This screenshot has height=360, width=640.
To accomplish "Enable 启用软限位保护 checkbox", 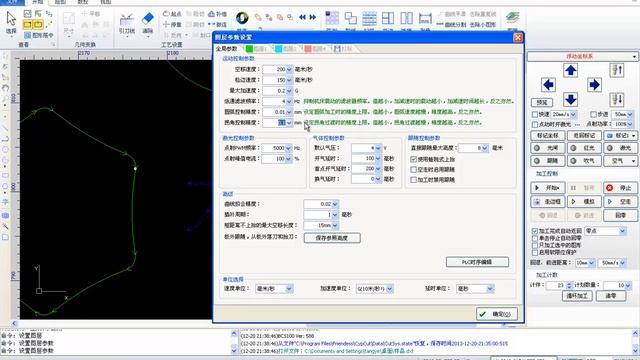I will pyautogui.click(x=535, y=253).
